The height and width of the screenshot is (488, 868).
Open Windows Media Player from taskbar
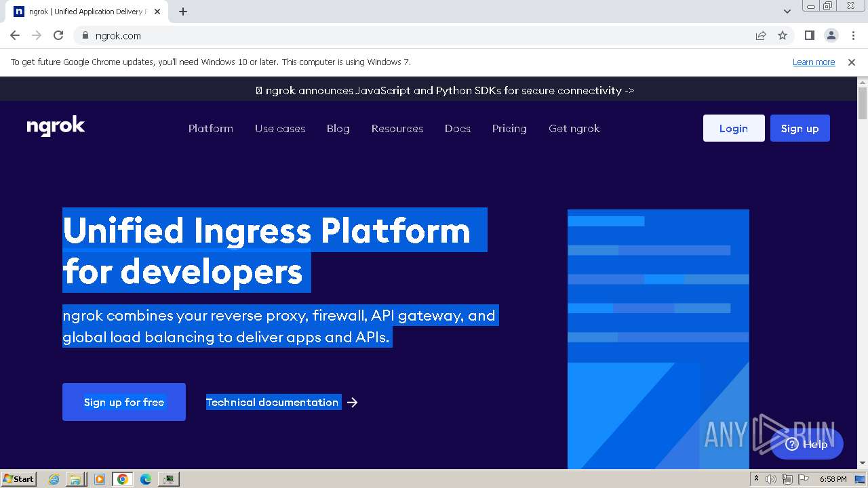(x=100, y=479)
